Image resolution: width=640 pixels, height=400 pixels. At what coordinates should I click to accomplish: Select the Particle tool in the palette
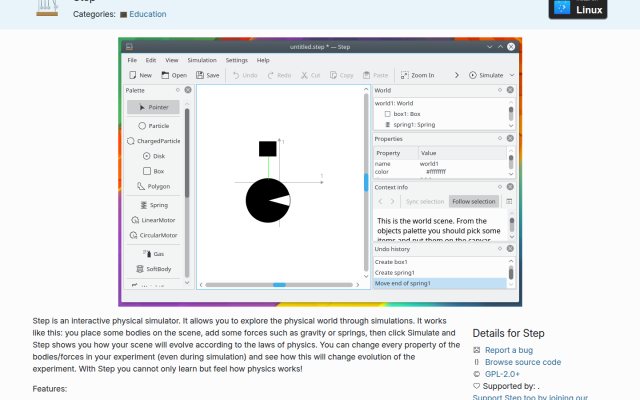(153, 126)
